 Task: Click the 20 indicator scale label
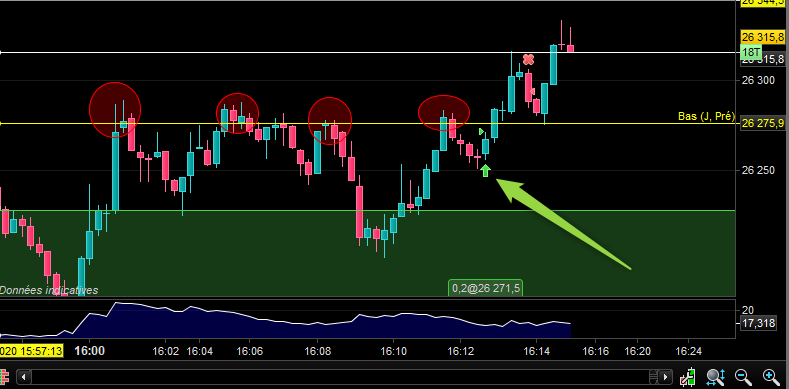(x=749, y=310)
